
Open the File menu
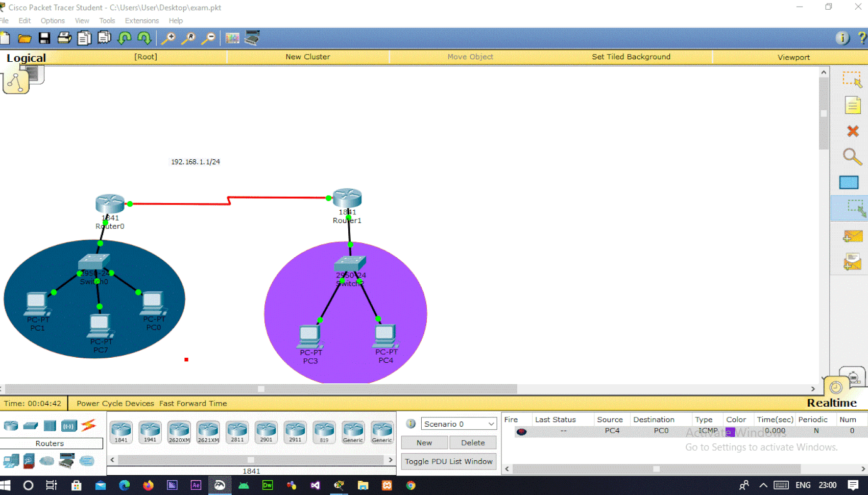click(4, 21)
